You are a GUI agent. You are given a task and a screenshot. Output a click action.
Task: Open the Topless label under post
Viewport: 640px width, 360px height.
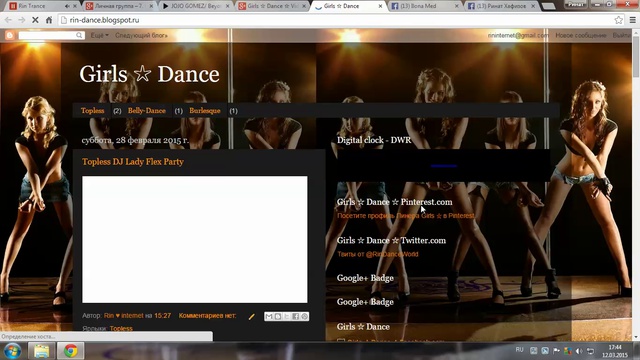tap(121, 328)
